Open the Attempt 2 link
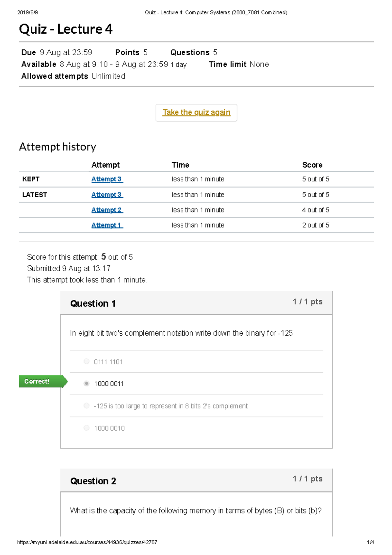 pyautogui.click(x=107, y=210)
